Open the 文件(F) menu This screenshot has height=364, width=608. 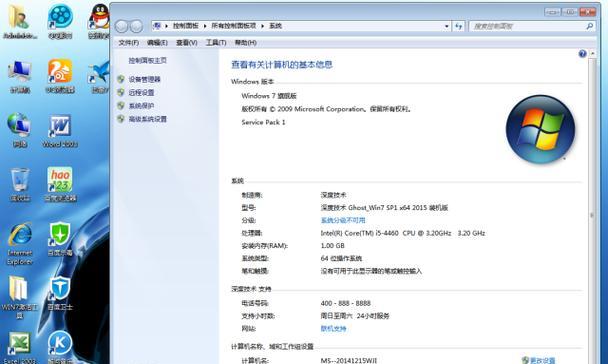(128, 43)
